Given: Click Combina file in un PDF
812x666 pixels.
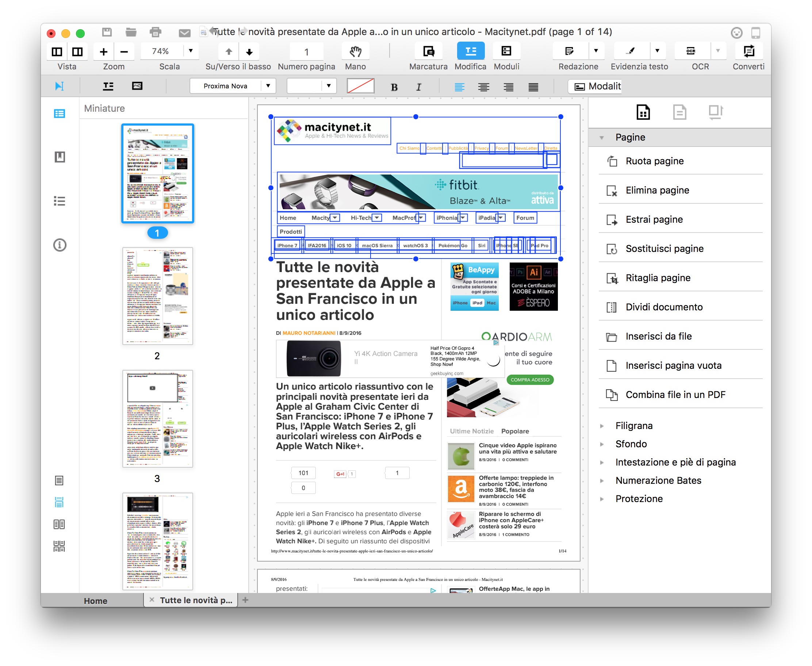Looking at the screenshot, I should pos(675,394).
